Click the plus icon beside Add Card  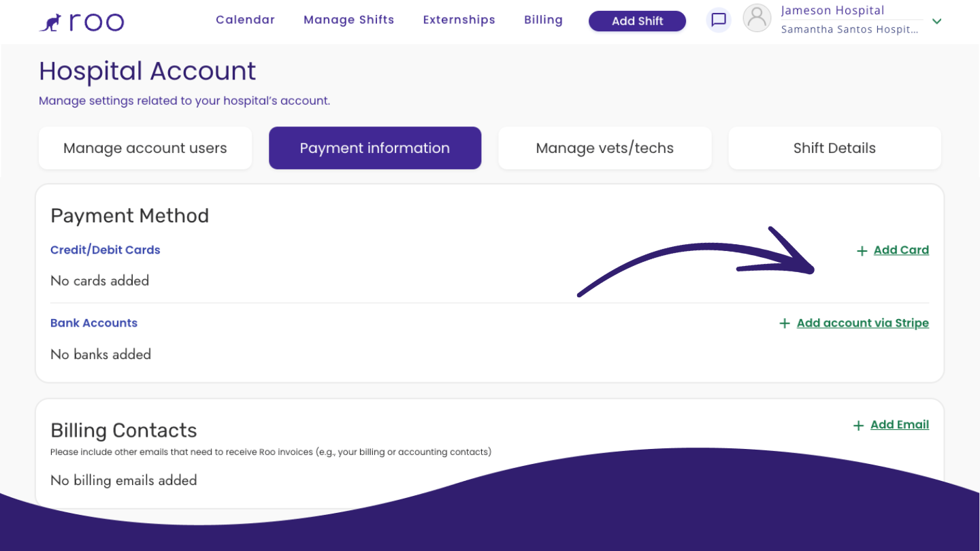(862, 251)
